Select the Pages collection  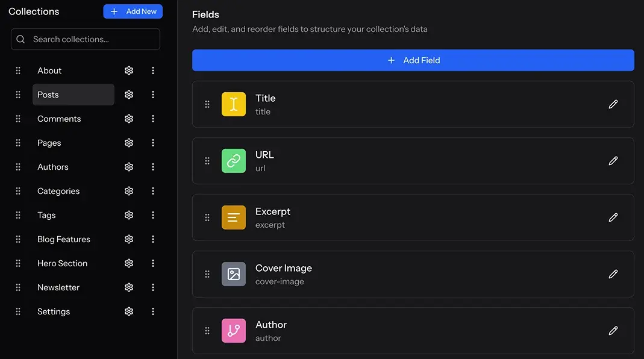(49, 143)
